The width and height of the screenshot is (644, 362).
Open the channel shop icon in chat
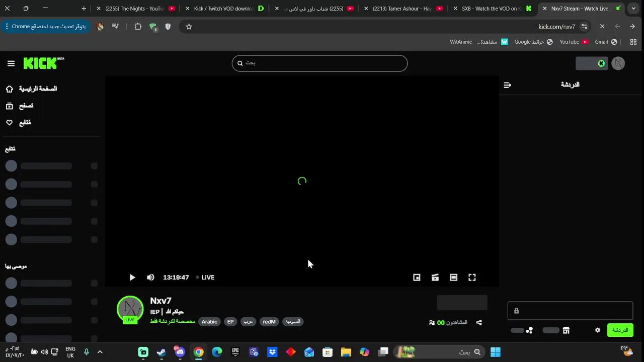566,330
